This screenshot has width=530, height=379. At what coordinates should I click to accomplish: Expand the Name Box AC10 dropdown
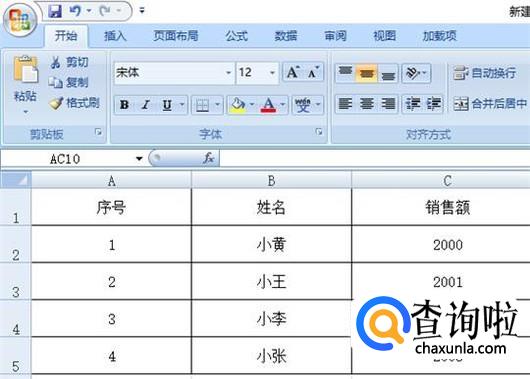[x=139, y=159]
